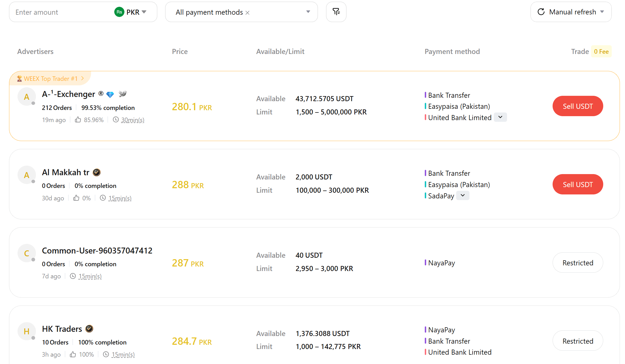Expand the All payment methods dropdown
The width and height of the screenshot is (625, 364).
(308, 12)
